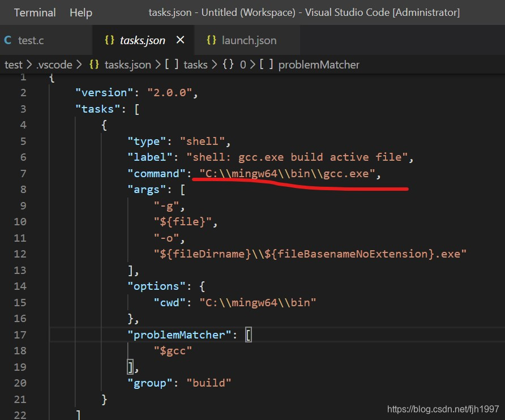The image size is (505, 420).
Task: Click the "-g" argument text
Action: click(166, 206)
